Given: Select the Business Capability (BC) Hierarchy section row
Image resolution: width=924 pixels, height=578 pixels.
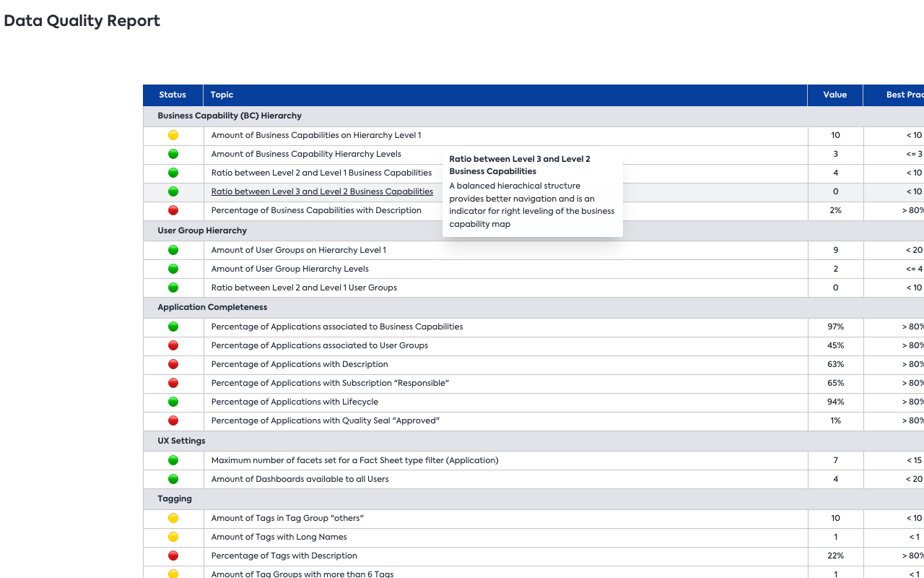Looking at the screenshot, I should 533,116.
